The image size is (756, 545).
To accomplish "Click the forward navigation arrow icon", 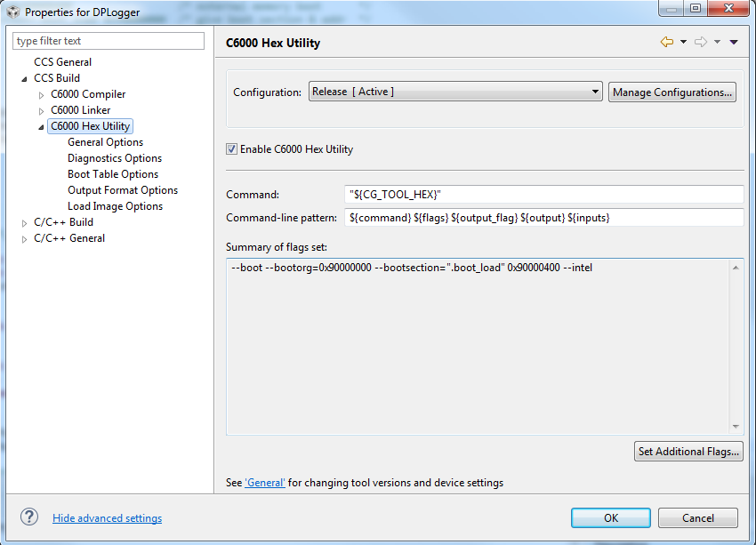I will click(701, 42).
